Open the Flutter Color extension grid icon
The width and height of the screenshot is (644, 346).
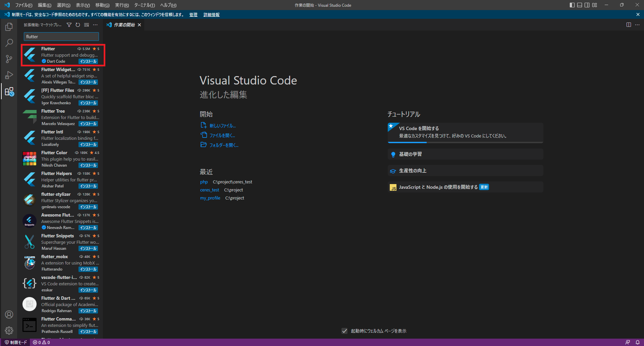click(x=30, y=159)
